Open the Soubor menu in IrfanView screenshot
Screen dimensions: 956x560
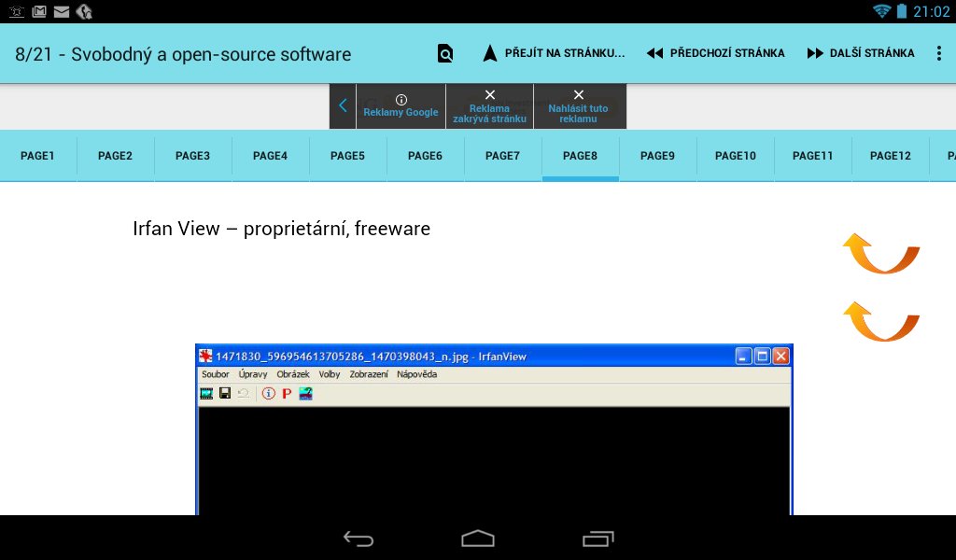[x=216, y=374]
